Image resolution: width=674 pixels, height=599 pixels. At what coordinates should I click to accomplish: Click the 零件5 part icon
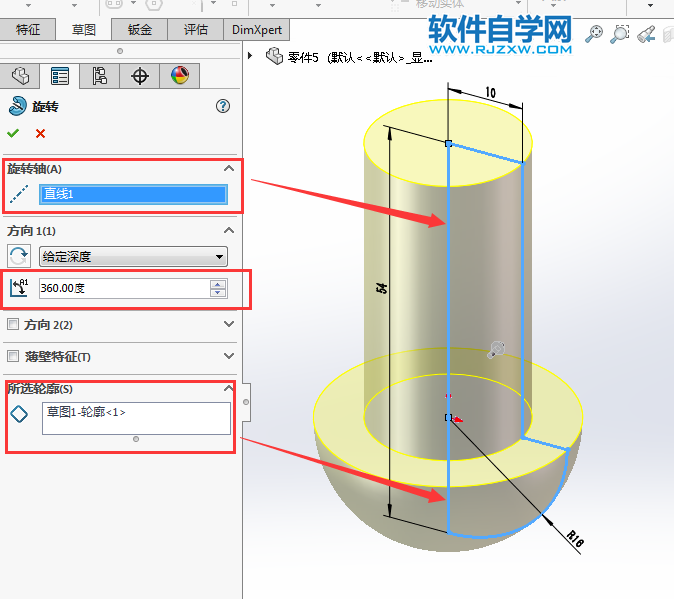pyautogui.click(x=274, y=56)
